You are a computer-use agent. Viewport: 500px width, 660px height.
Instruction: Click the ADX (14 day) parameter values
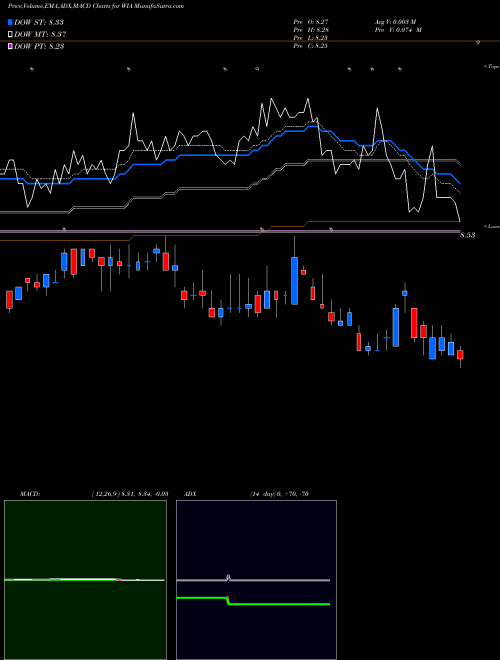pyautogui.click(x=279, y=494)
